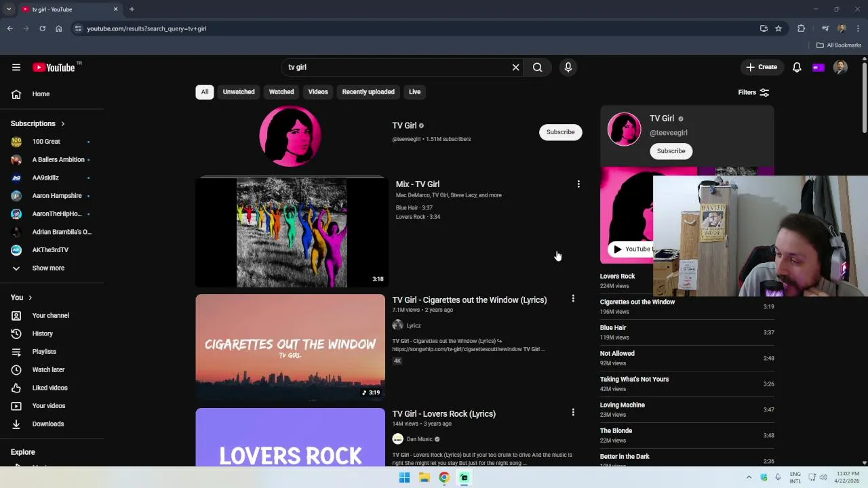Viewport: 868px width, 488px height.
Task: Bookmark this page with star icon
Action: click(778, 28)
